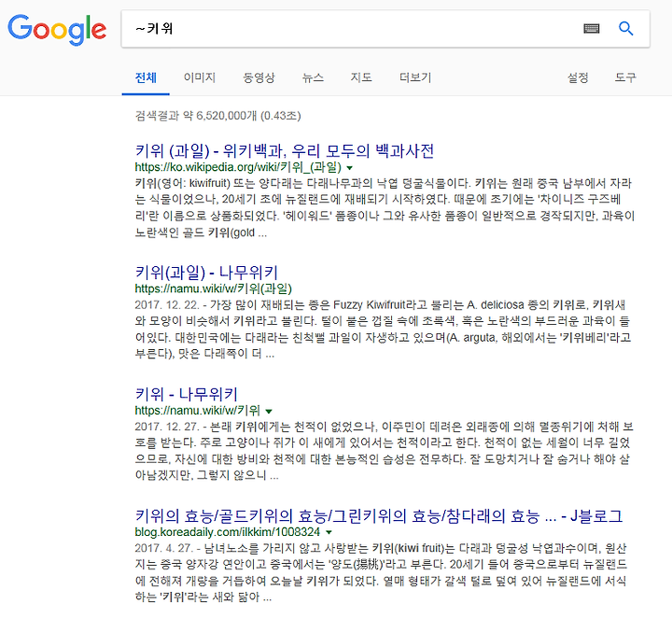Open the 키위 - 나무위키 result
672x618 pixels.
point(186,394)
